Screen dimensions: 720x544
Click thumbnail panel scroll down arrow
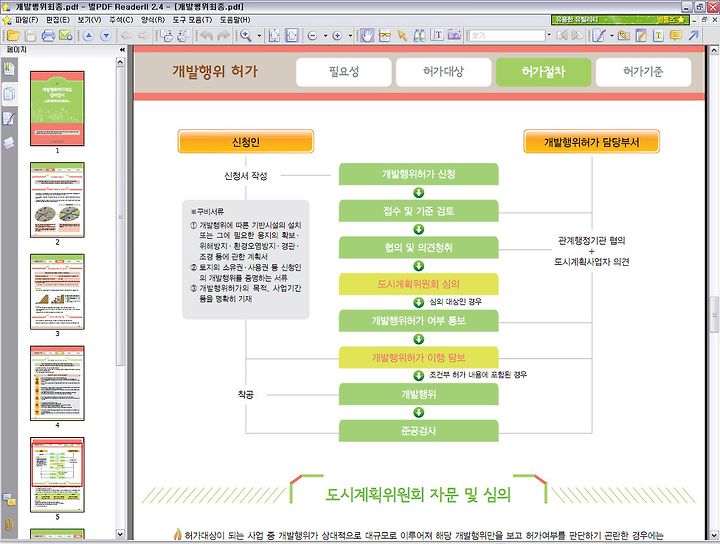click(x=120, y=534)
